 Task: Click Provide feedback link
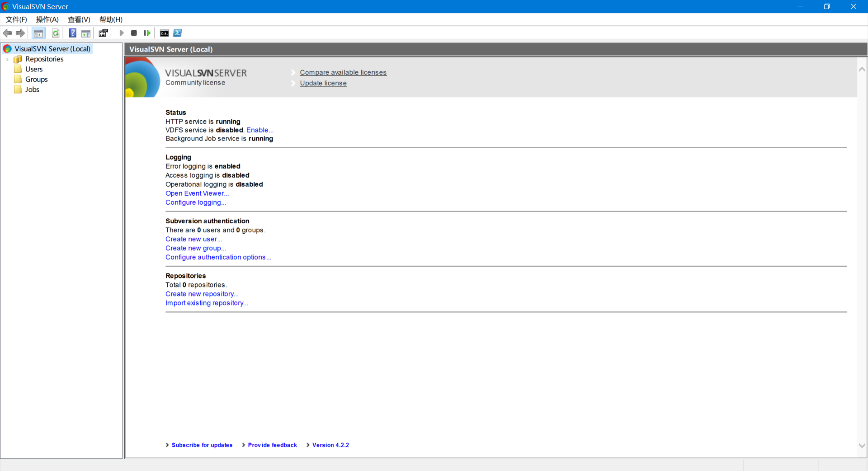pyautogui.click(x=273, y=445)
